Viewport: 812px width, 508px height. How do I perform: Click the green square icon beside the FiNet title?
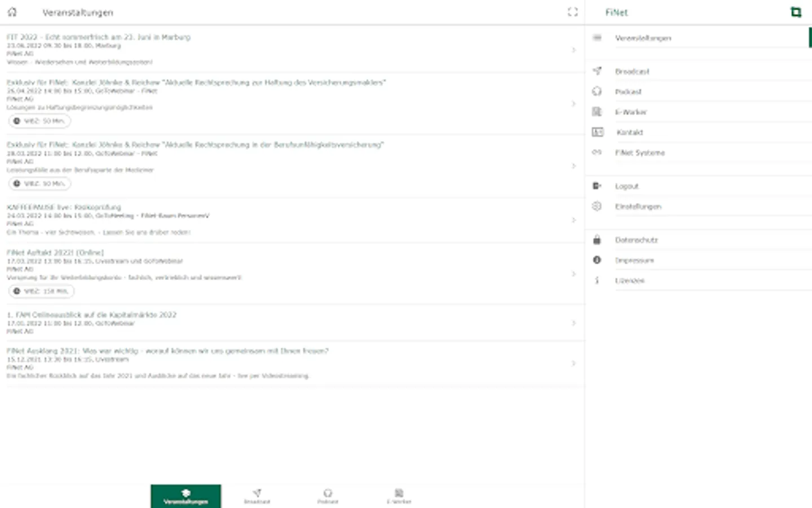pos(796,12)
